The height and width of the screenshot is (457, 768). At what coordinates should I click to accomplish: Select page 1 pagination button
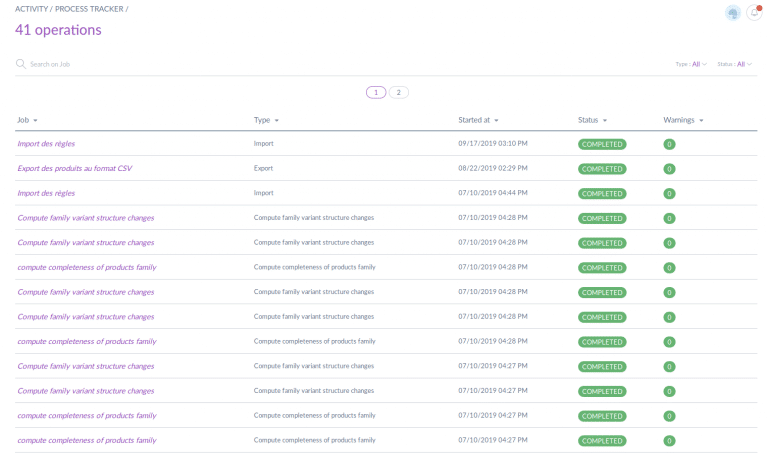(x=376, y=92)
